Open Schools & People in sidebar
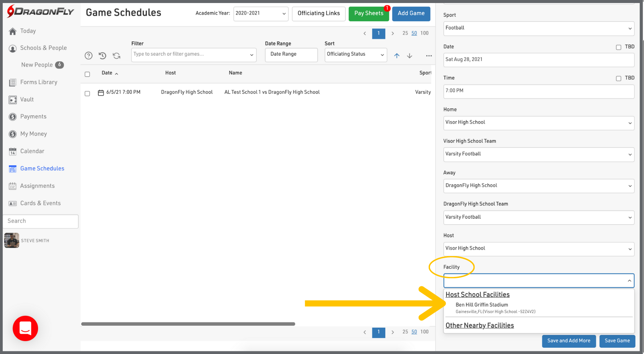The image size is (644, 354). pos(43,48)
